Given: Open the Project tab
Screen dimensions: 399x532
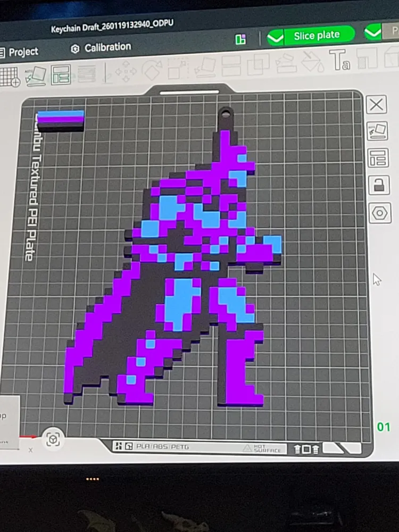Looking at the screenshot, I should click(x=19, y=52).
